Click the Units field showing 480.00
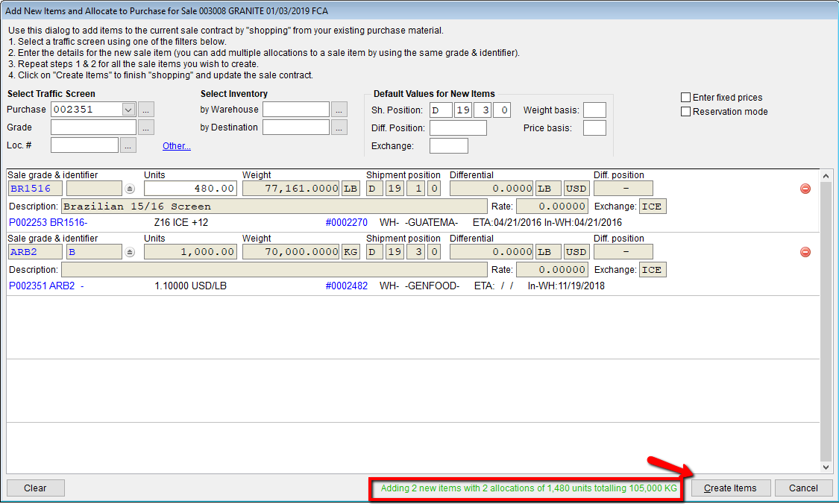This screenshot has height=504, width=839. [190, 189]
